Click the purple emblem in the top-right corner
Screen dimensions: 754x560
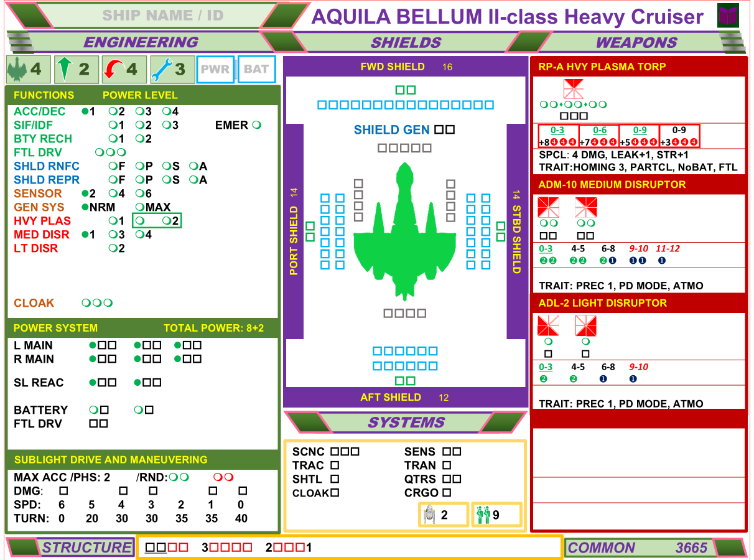point(728,15)
